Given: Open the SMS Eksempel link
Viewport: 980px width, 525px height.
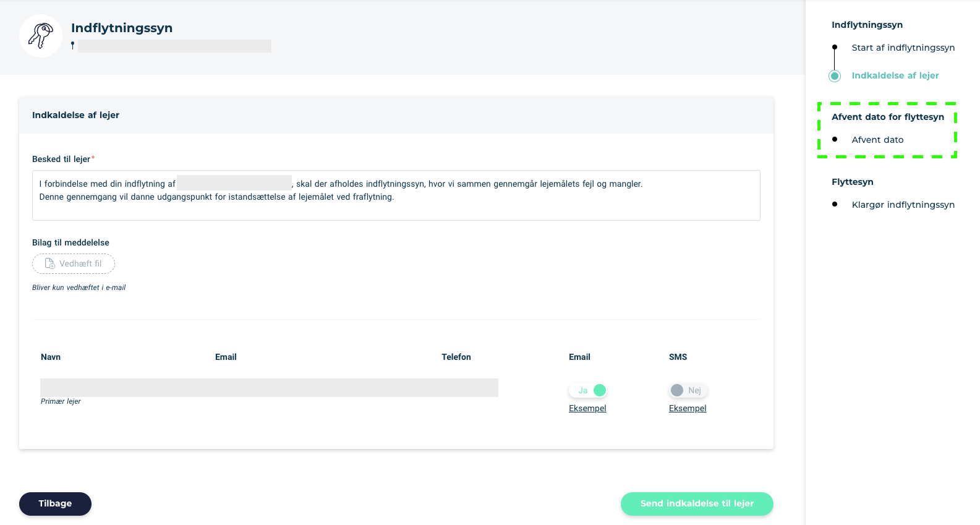Looking at the screenshot, I should [x=688, y=408].
